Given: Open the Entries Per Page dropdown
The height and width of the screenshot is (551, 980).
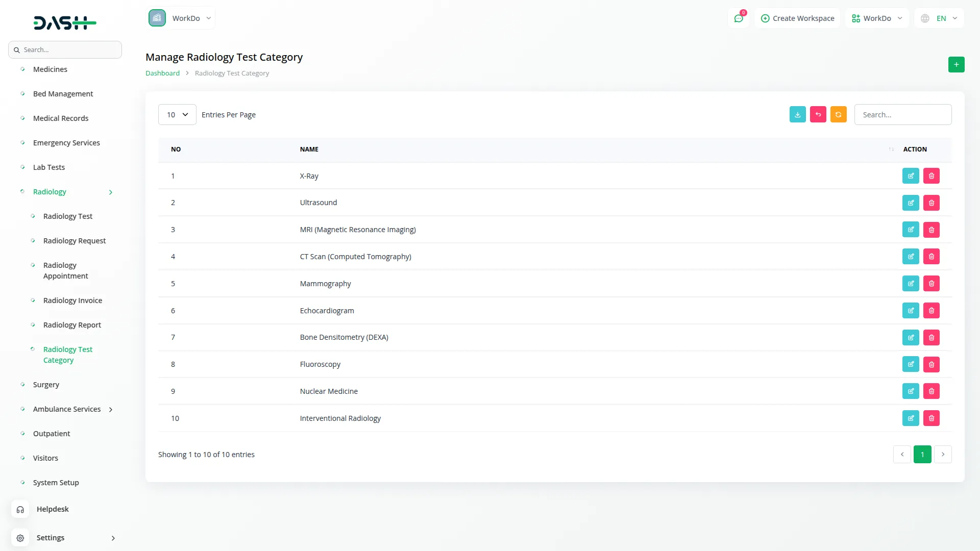Looking at the screenshot, I should click(x=177, y=115).
